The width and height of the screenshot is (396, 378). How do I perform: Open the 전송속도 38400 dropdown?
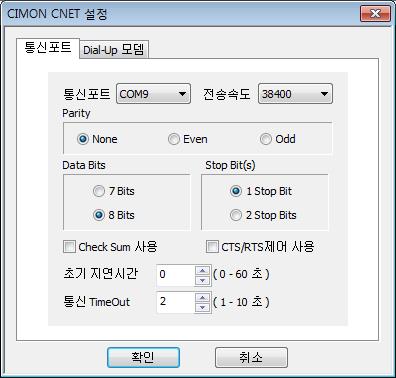(x=295, y=94)
